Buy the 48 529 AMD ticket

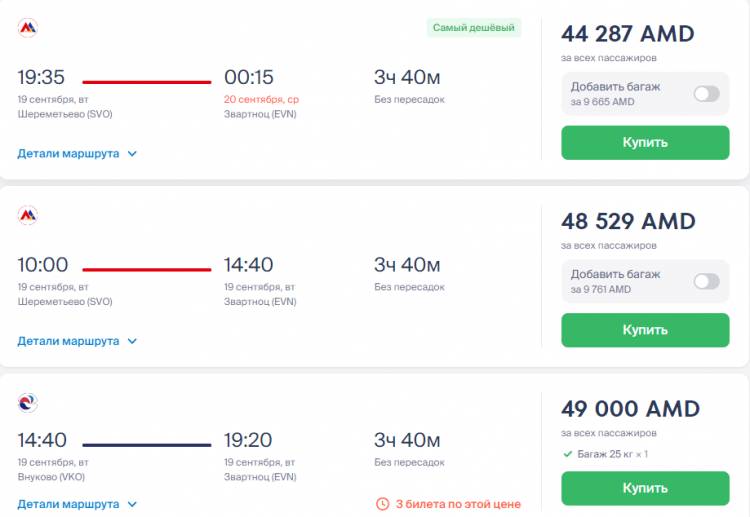coord(645,330)
